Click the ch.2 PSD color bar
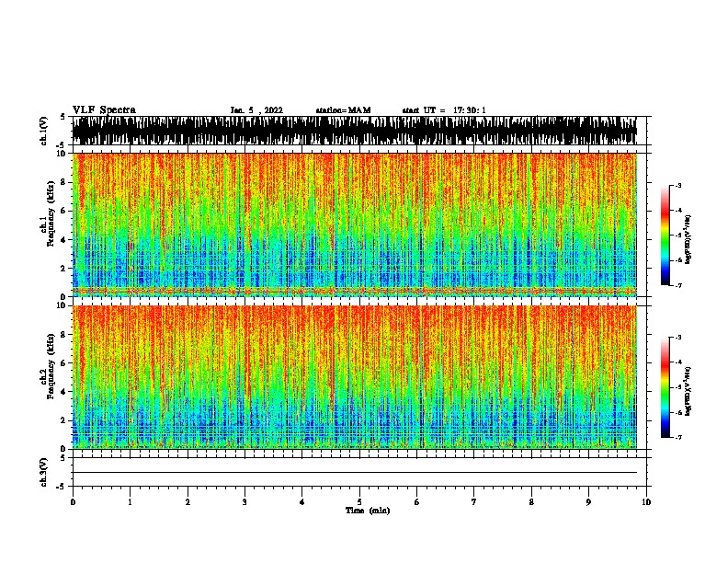 pos(665,387)
